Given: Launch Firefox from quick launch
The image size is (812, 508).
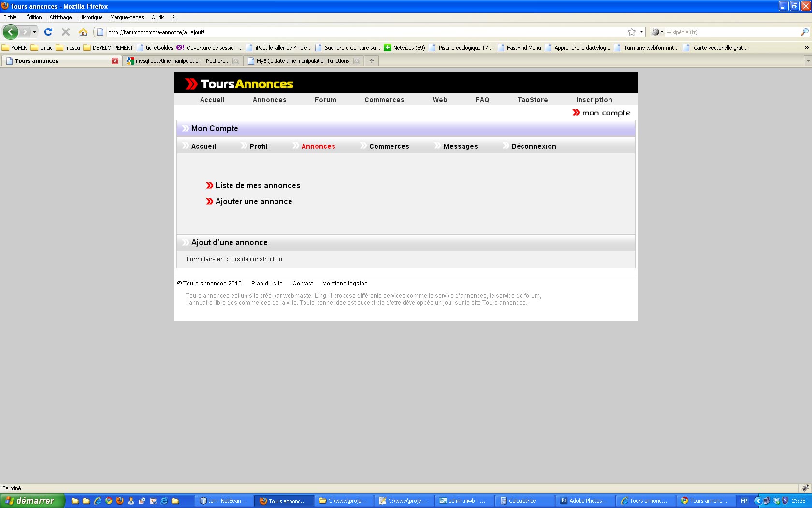Looking at the screenshot, I should 120,501.
